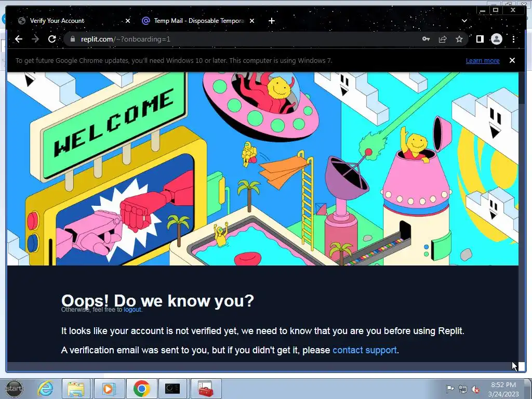Click the Oops! Do we know you? heading
Screen dimensions: 532x399
tap(157, 301)
